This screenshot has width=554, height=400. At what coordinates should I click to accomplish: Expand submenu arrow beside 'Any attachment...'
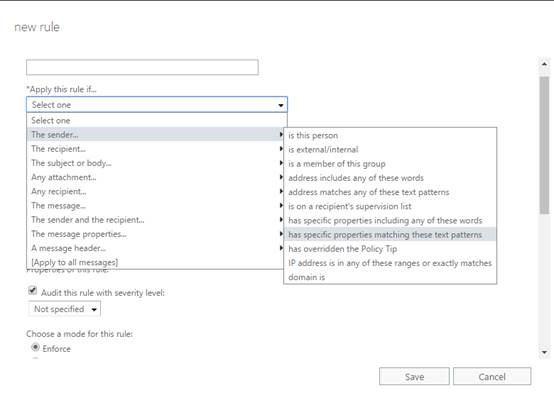pyautogui.click(x=281, y=177)
